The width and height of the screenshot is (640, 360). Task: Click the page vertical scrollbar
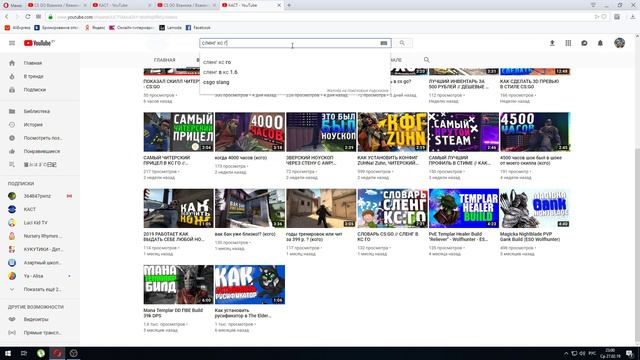(637, 245)
